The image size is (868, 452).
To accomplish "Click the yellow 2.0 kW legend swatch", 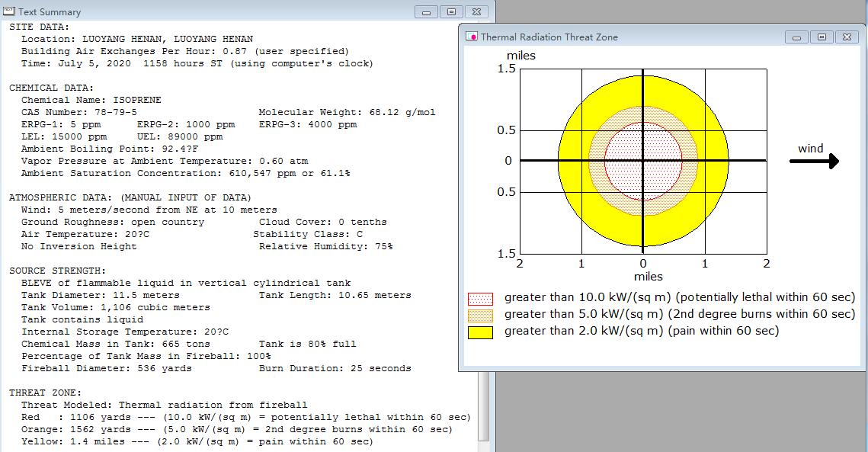I will pos(480,332).
